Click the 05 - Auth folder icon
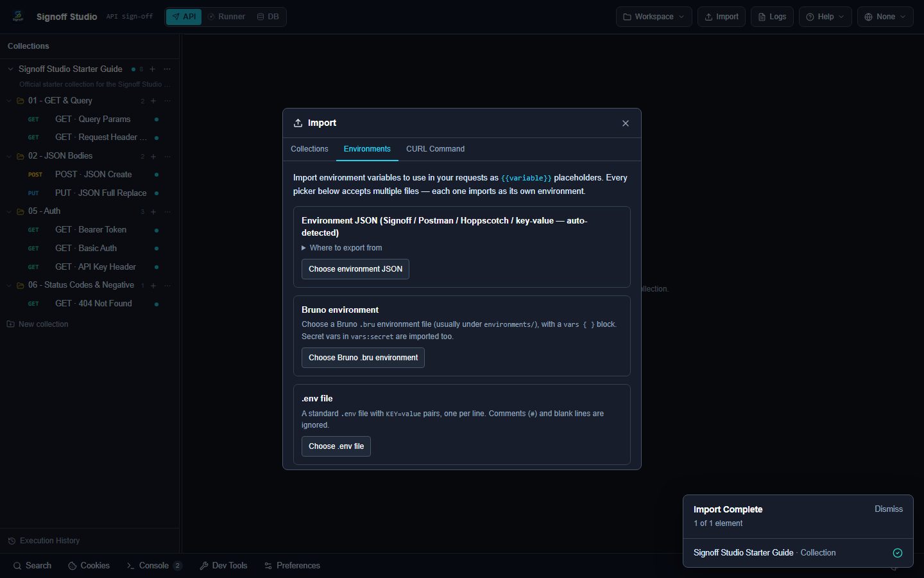Screen dimensions: 924x578 click(21, 211)
